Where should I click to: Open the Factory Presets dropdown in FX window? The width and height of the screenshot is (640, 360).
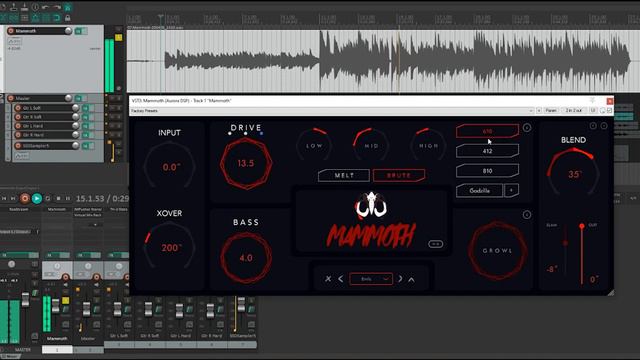tap(332, 111)
